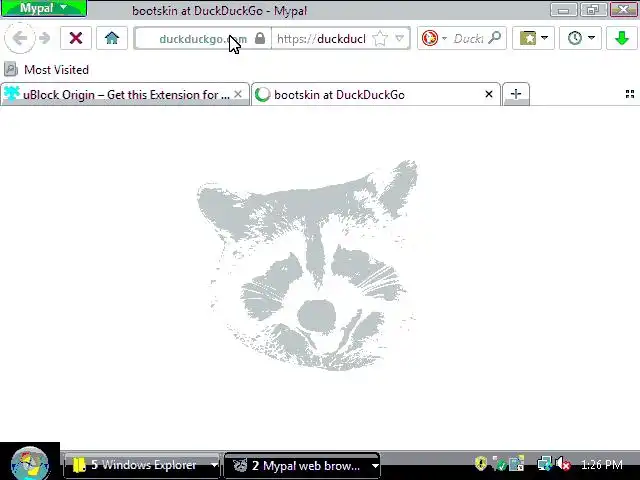Expand the bookmarks button dropdown arrow

tap(544, 38)
